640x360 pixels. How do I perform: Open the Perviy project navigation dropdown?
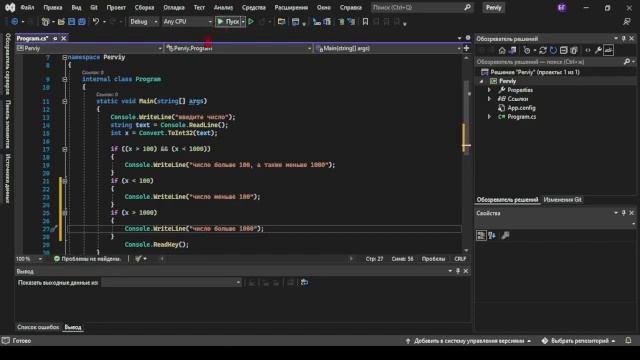point(89,48)
